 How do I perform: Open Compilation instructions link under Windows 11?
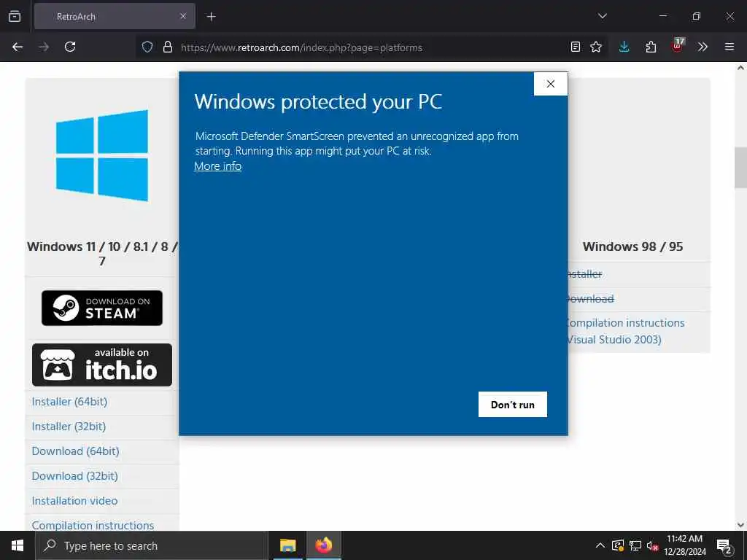click(93, 525)
